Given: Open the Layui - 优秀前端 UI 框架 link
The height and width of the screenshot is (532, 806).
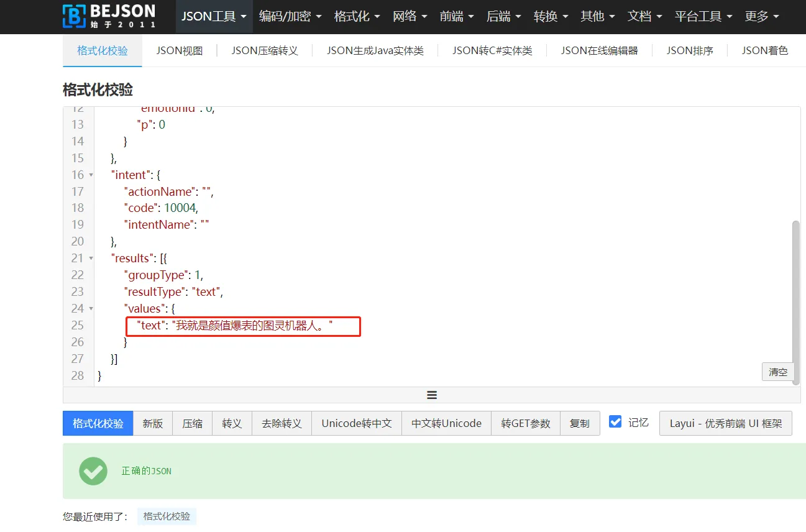Looking at the screenshot, I should point(726,423).
